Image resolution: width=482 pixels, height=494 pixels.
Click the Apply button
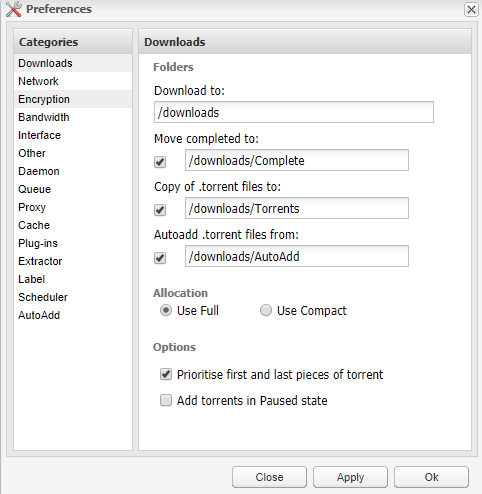350,477
